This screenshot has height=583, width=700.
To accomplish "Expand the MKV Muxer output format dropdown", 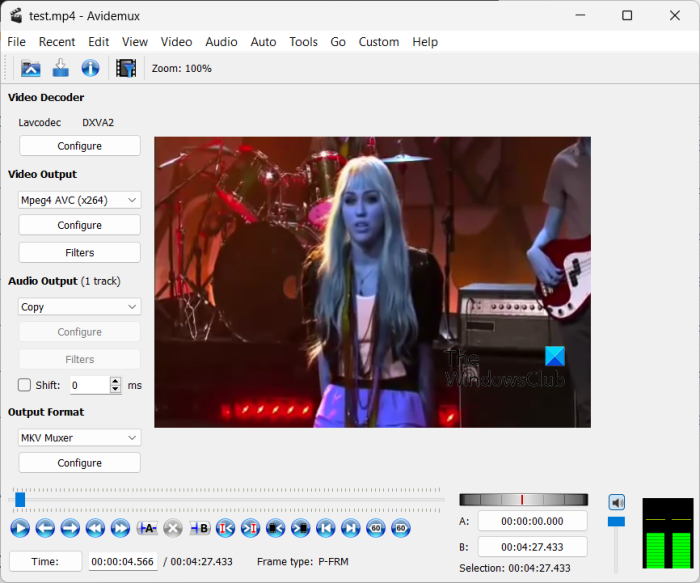I will [80, 437].
